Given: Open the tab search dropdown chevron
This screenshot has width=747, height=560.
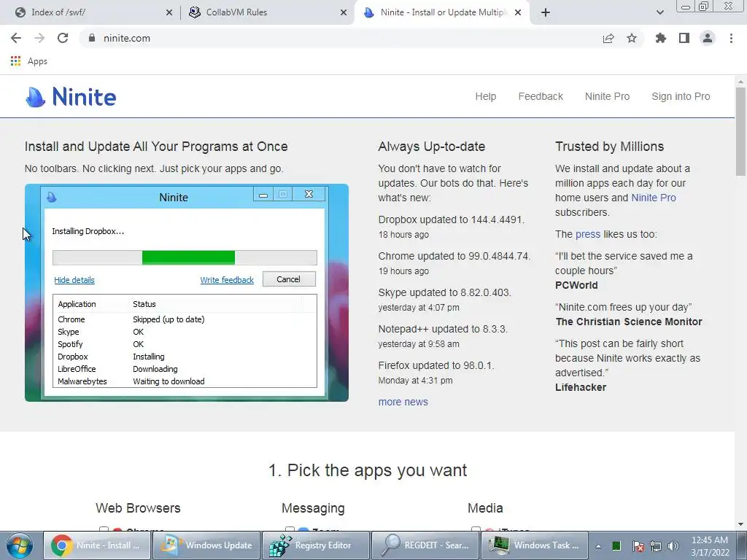Looking at the screenshot, I should pyautogui.click(x=659, y=12).
